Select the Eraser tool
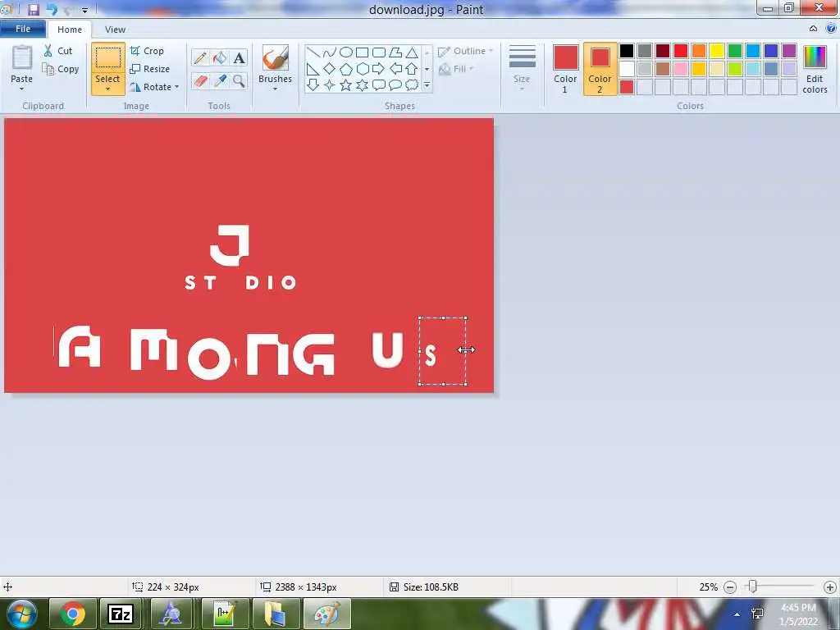840x630 pixels. pyautogui.click(x=200, y=81)
